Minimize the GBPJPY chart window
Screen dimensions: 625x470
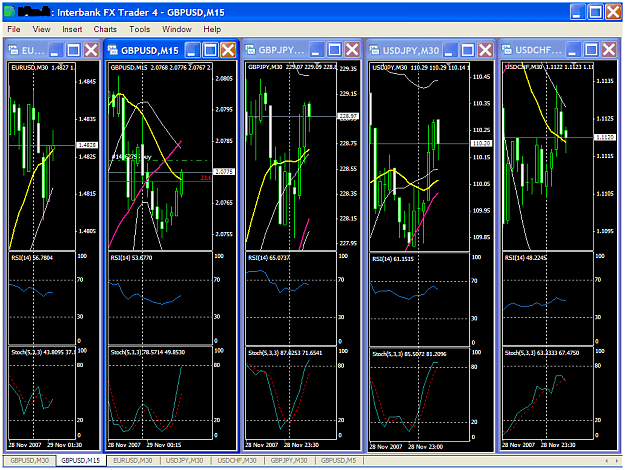click(317, 50)
